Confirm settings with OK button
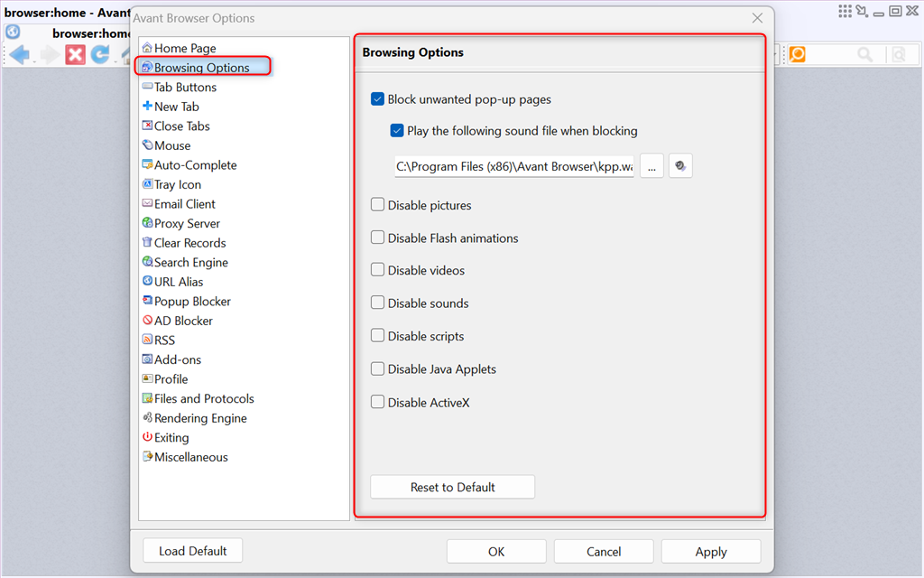 pyautogui.click(x=496, y=552)
